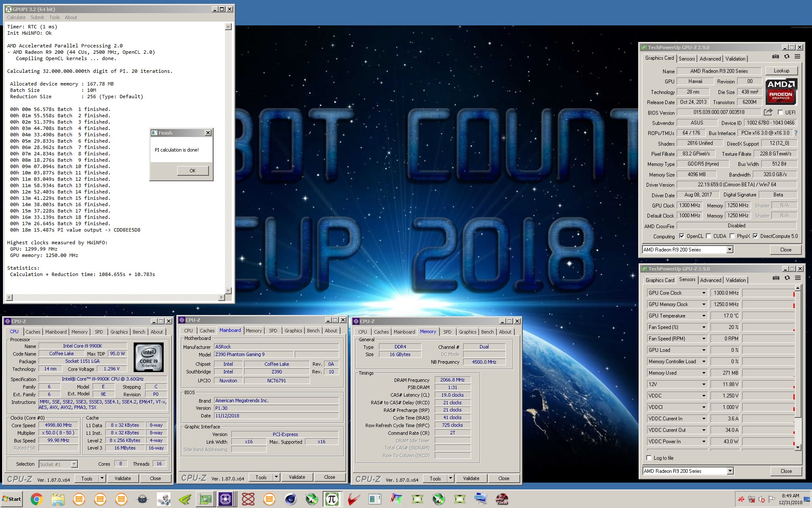
Task: Open hamburger menu in the GPU-Z Sensors window
Action: pos(798,278)
